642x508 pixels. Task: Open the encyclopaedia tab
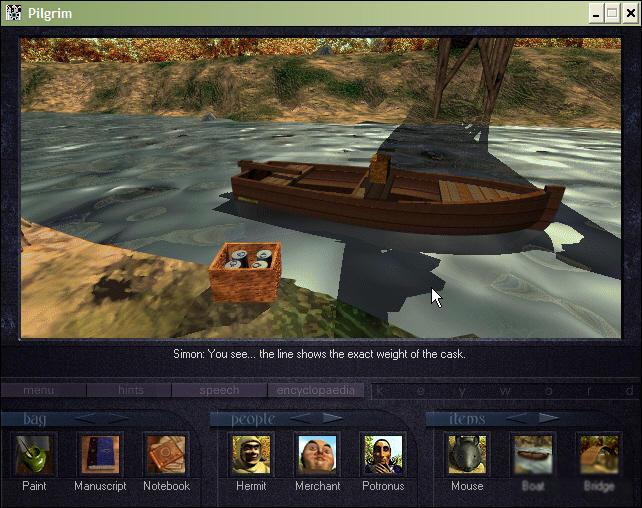point(316,390)
